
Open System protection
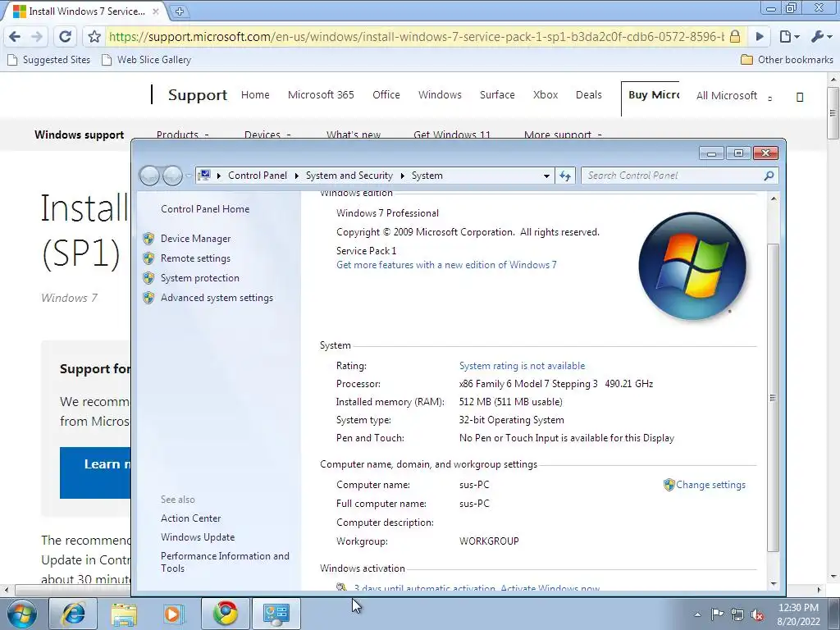tap(200, 278)
